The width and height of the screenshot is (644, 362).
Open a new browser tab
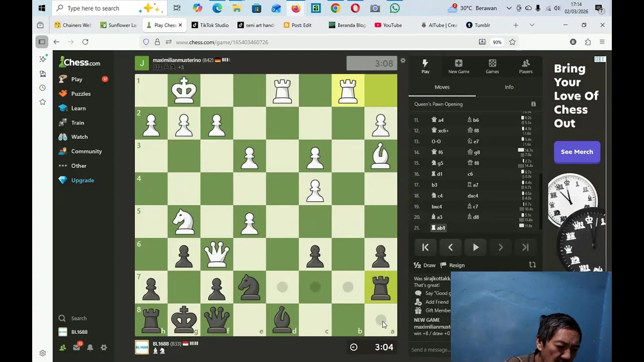click(516, 25)
